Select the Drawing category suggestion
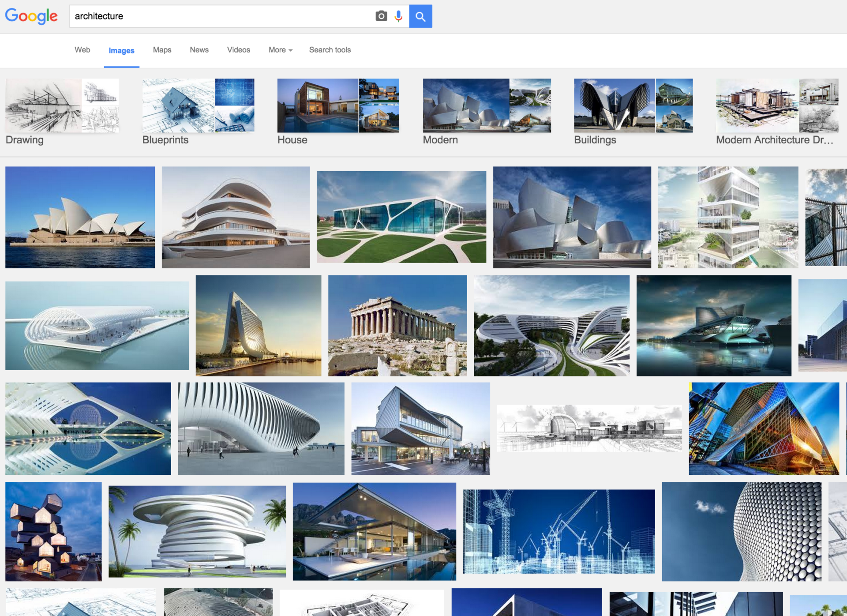Image resolution: width=847 pixels, height=616 pixels. tap(62, 106)
